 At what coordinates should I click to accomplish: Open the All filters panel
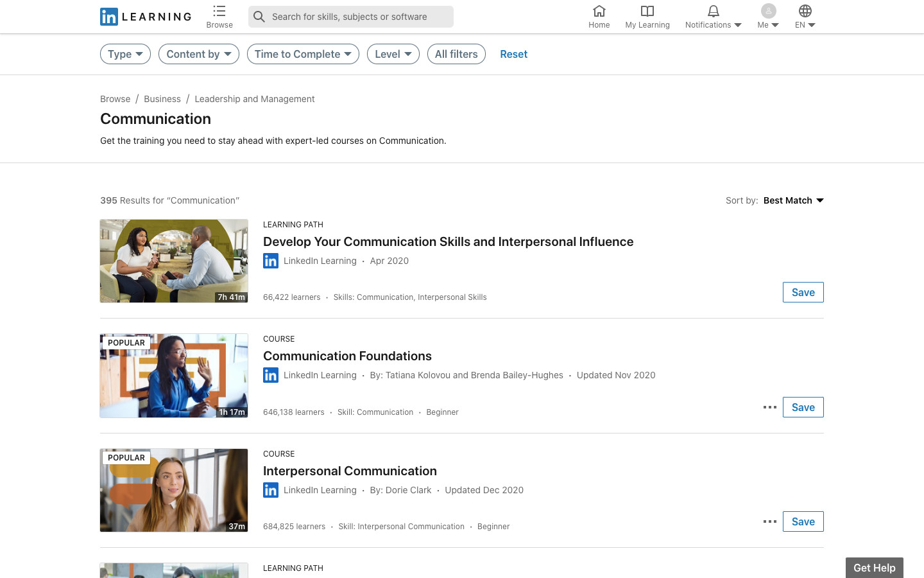pyautogui.click(x=456, y=54)
